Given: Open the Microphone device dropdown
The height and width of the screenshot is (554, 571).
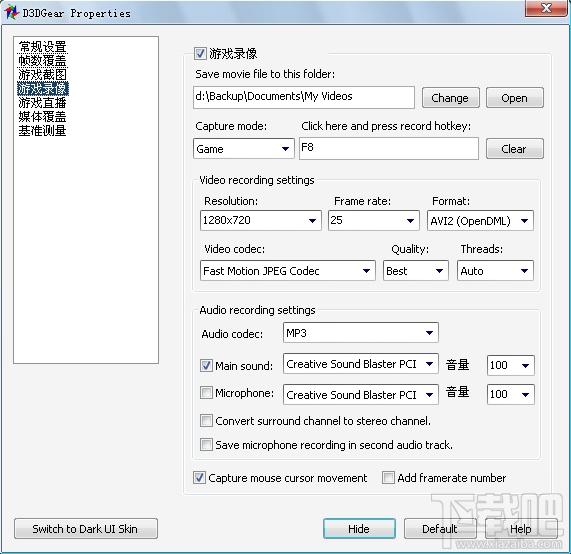Looking at the screenshot, I should pos(361,394).
